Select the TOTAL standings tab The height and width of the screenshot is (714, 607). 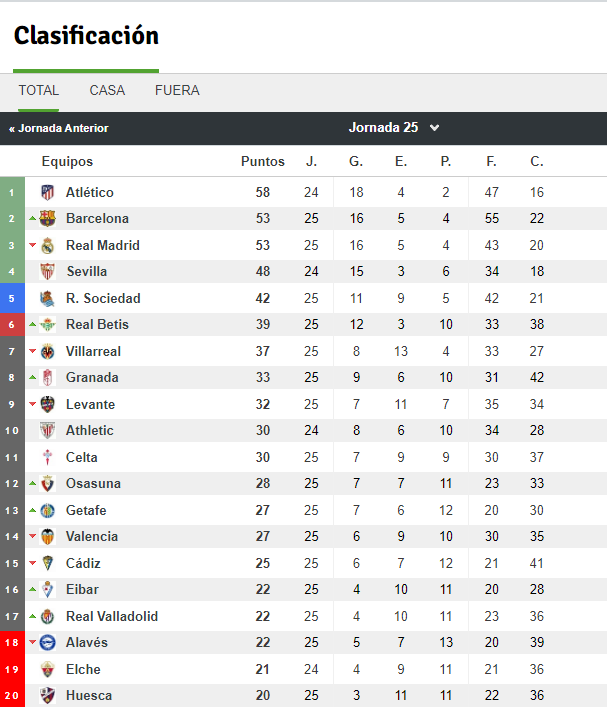point(39,90)
